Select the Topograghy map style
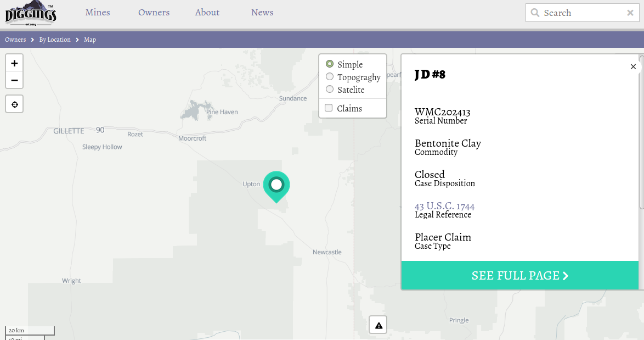644x340 pixels. [329, 77]
